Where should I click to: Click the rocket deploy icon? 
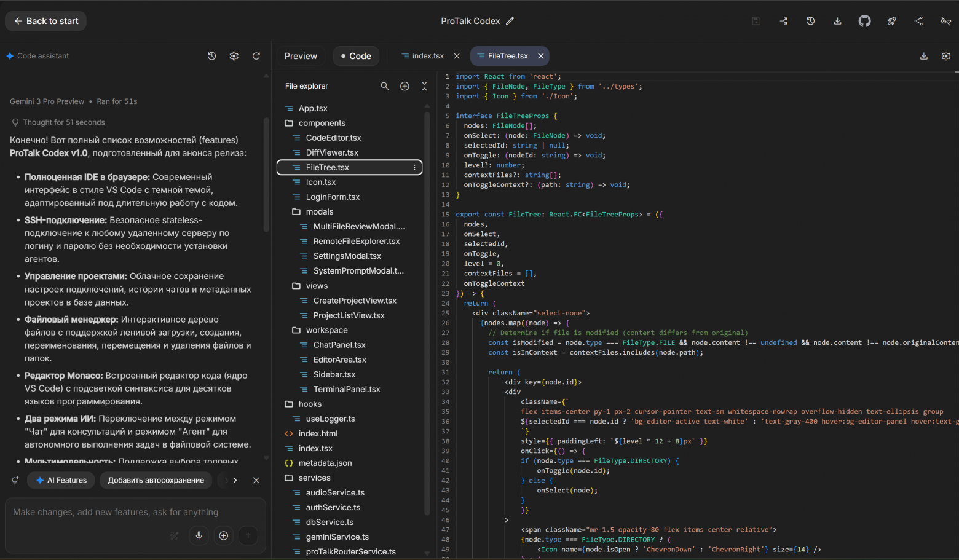[x=891, y=21]
